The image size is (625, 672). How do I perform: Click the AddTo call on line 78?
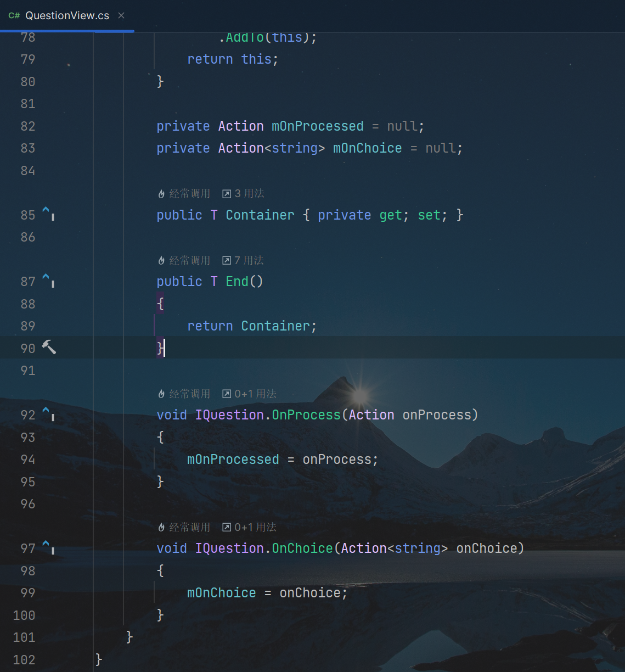pos(245,37)
